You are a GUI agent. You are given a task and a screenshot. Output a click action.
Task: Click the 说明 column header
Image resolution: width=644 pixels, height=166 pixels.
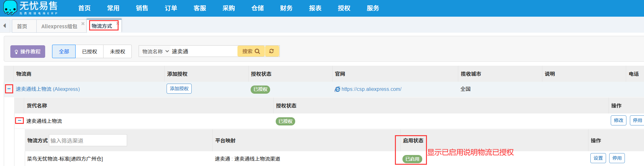550,74
